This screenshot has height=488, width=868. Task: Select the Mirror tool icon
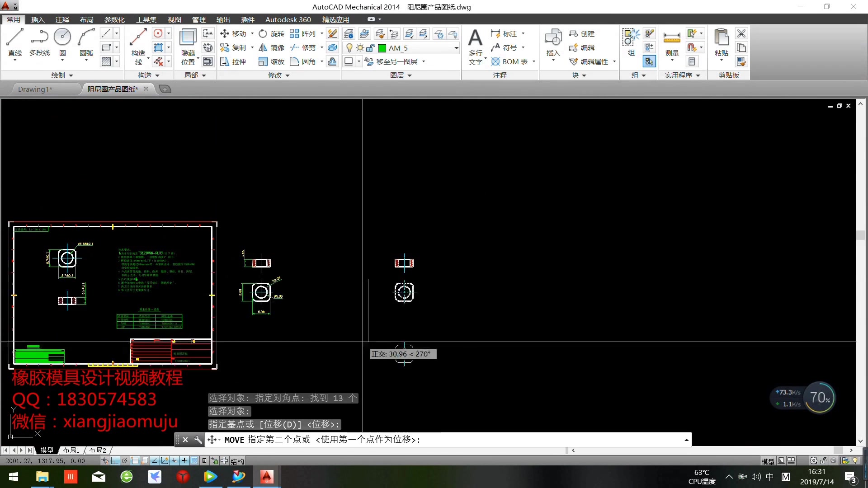pos(262,47)
